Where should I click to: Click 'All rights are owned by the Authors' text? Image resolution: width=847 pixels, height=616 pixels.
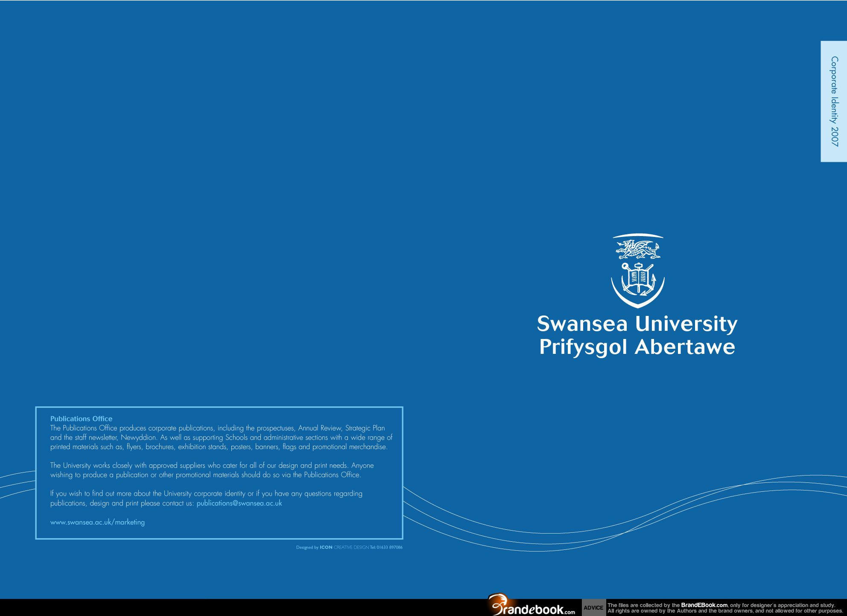click(725, 611)
